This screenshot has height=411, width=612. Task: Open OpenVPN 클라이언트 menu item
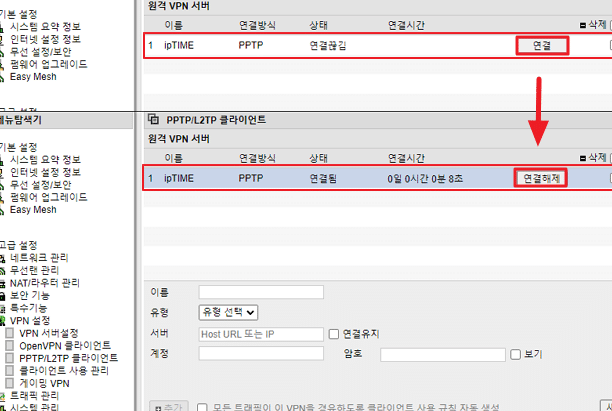click(65, 346)
